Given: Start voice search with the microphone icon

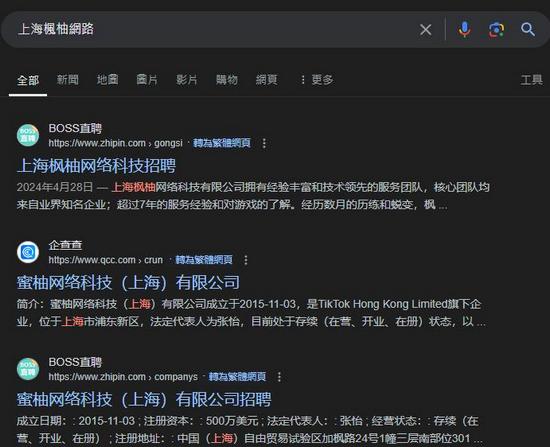Looking at the screenshot, I should 464,30.
